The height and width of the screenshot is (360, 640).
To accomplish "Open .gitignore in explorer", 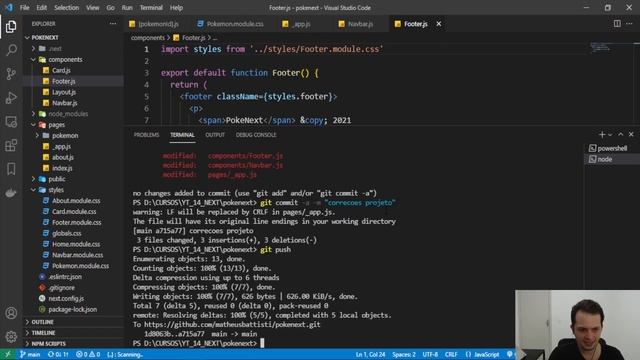I will click(x=62, y=287).
